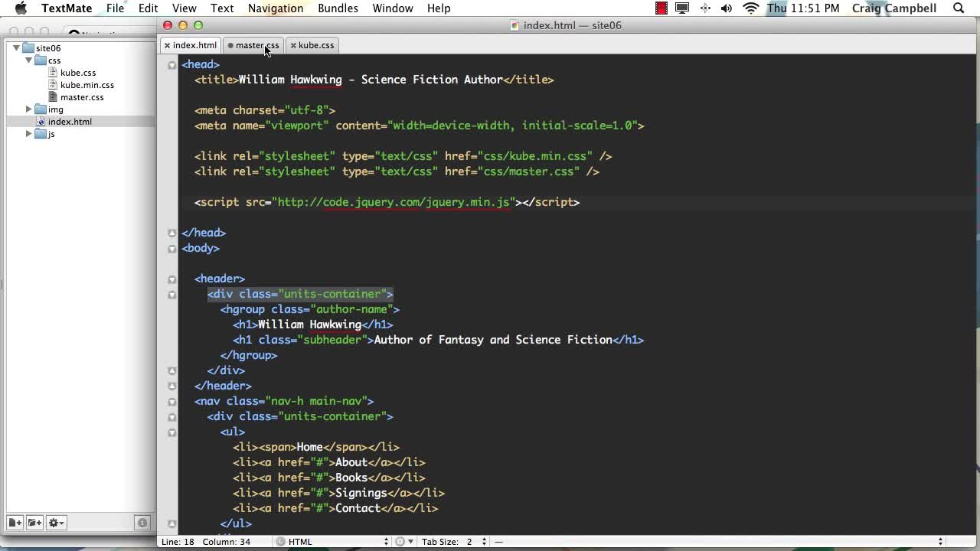Close the kube.css tab with its x icon
This screenshot has width=980, height=551.
(293, 45)
